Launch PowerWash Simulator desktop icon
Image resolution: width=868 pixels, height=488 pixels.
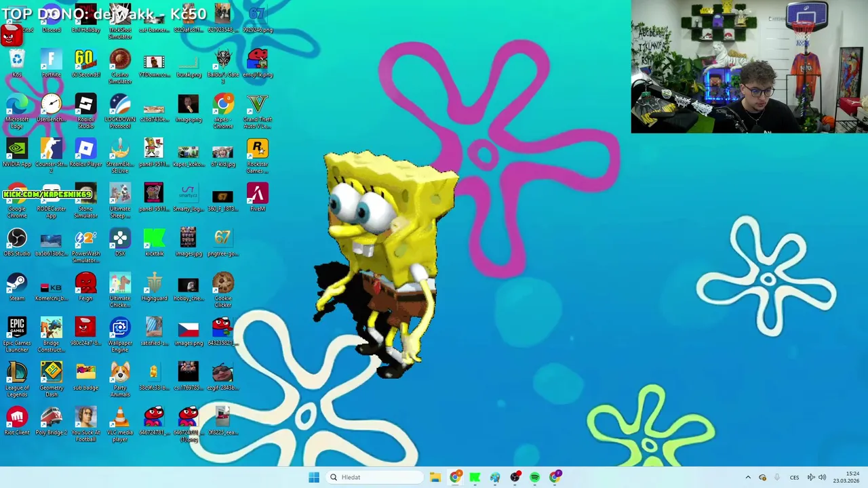coord(85,245)
